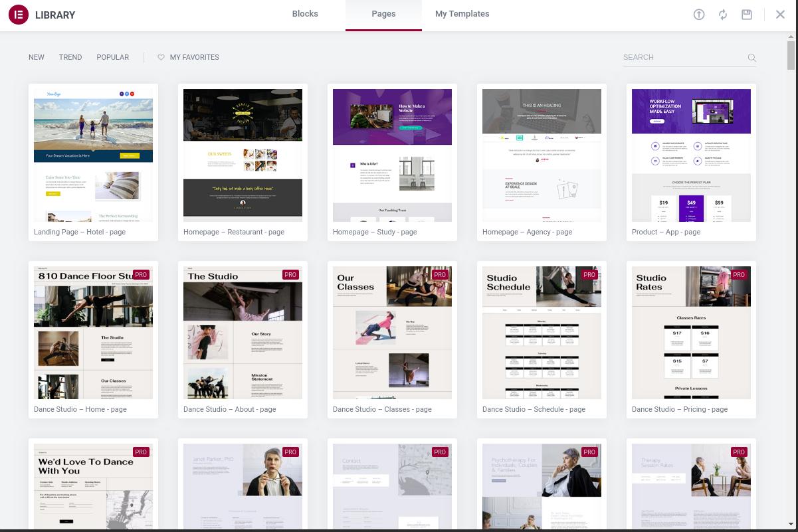Open Product – App template thumbnail

(x=691, y=155)
